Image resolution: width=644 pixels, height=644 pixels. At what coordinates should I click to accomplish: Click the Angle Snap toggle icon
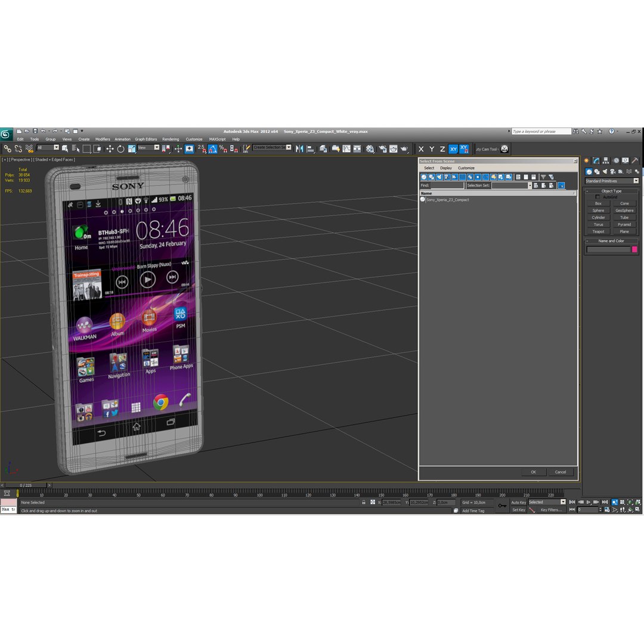click(212, 149)
